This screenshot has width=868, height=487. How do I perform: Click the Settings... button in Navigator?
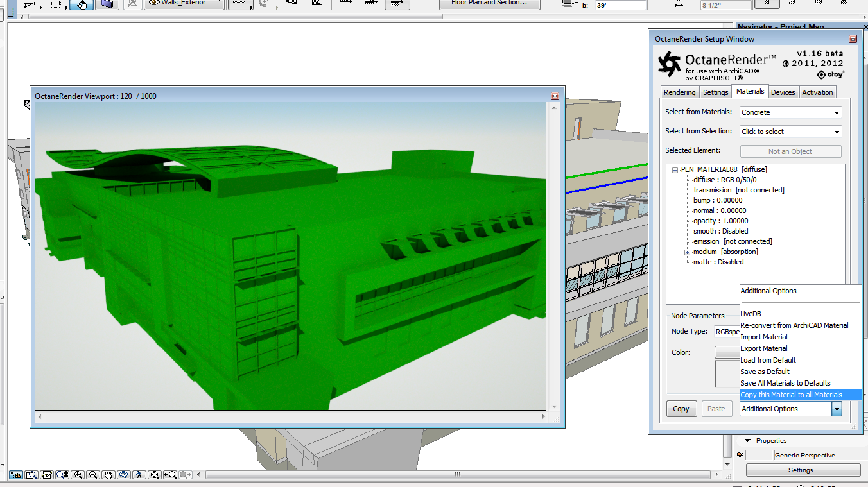[803, 470]
